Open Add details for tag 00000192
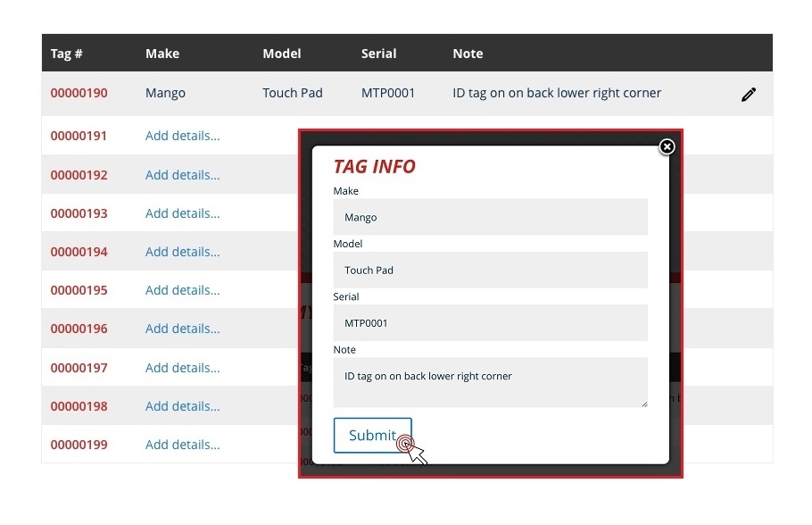 [x=182, y=175]
